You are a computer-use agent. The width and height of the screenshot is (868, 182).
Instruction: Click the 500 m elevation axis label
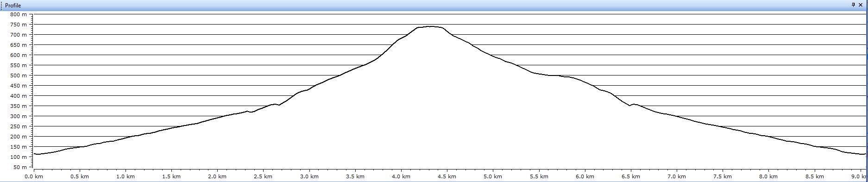pyautogui.click(x=18, y=75)
